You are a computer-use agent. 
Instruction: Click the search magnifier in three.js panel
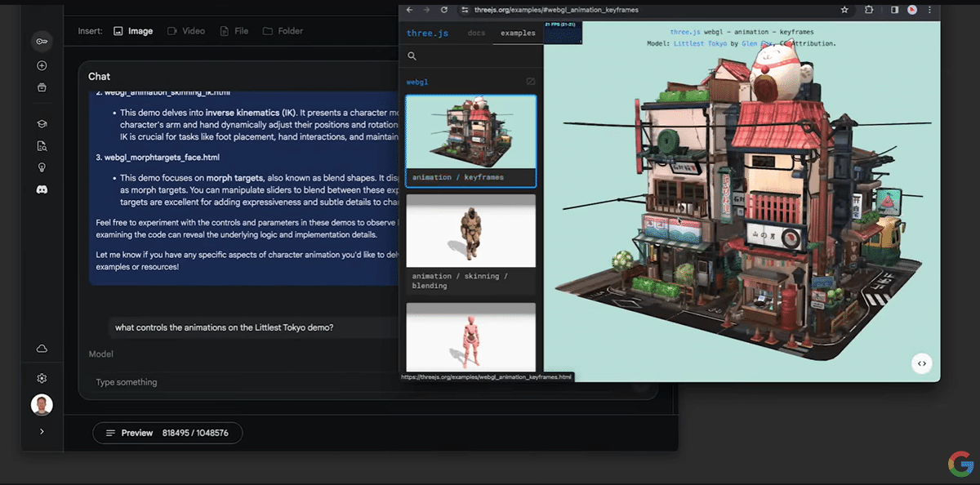tap(412, 56)
